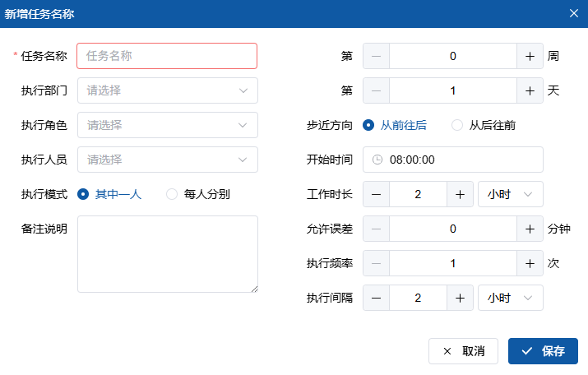Expand the 执行角色 dropdown list
Viewport: 588px width, 375px height.
[167, 125]
